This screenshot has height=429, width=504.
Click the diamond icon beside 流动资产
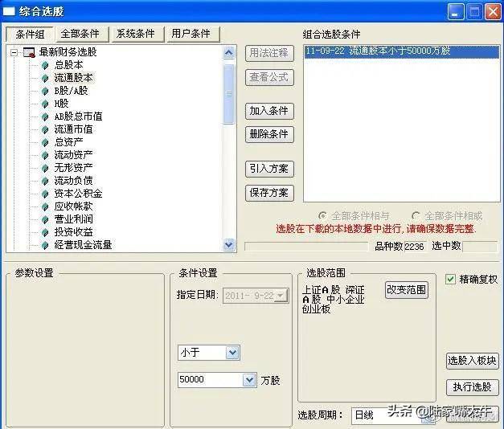pyautogui.click(x=45, y=156)
